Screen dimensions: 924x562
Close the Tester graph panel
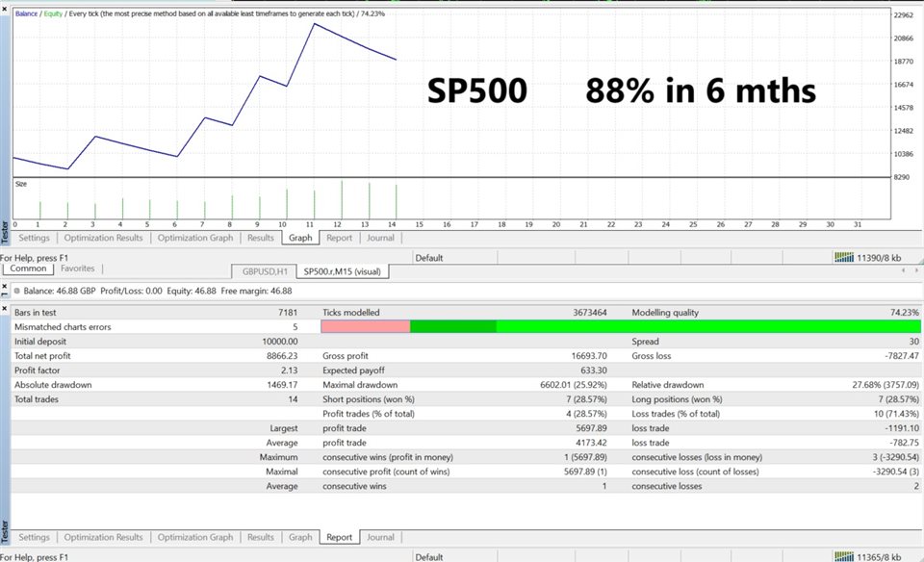point(5,9)
